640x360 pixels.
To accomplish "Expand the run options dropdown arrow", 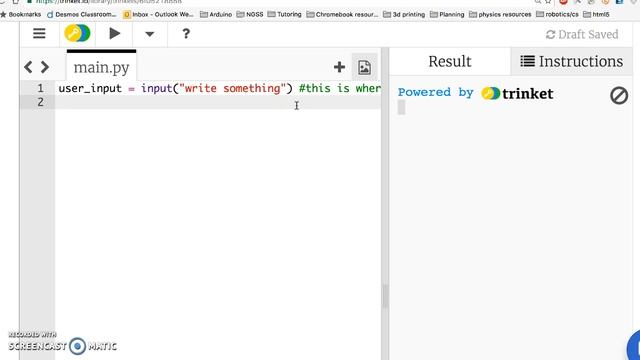I will tap(149, 34).
